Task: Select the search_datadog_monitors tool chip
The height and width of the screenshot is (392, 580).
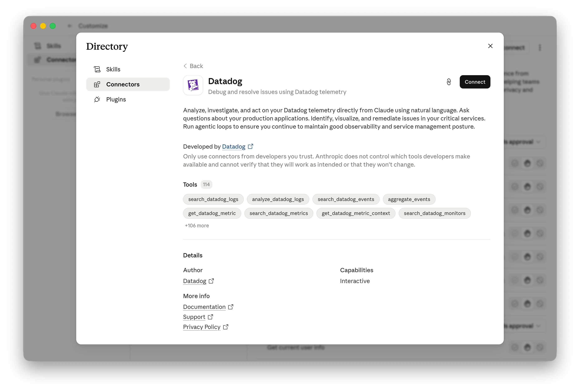Action: pos(434,213)
